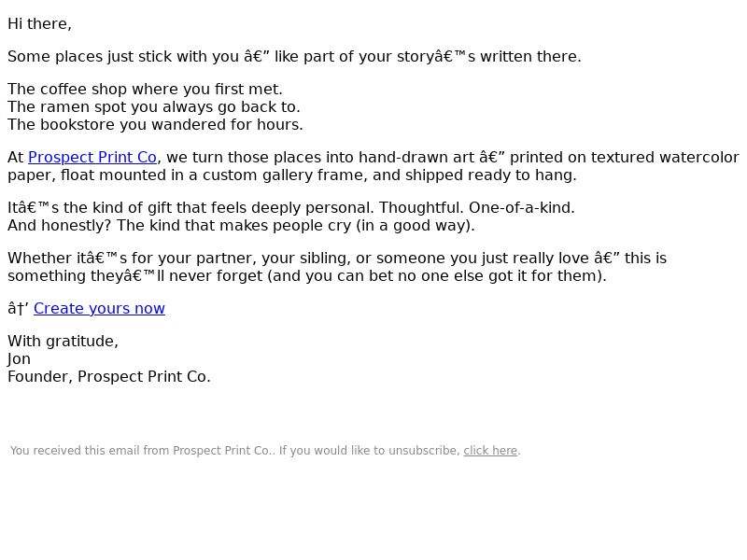
Task: Click the phrase 'One-of-a-kind.'
Action: click(x=522, y=207)
